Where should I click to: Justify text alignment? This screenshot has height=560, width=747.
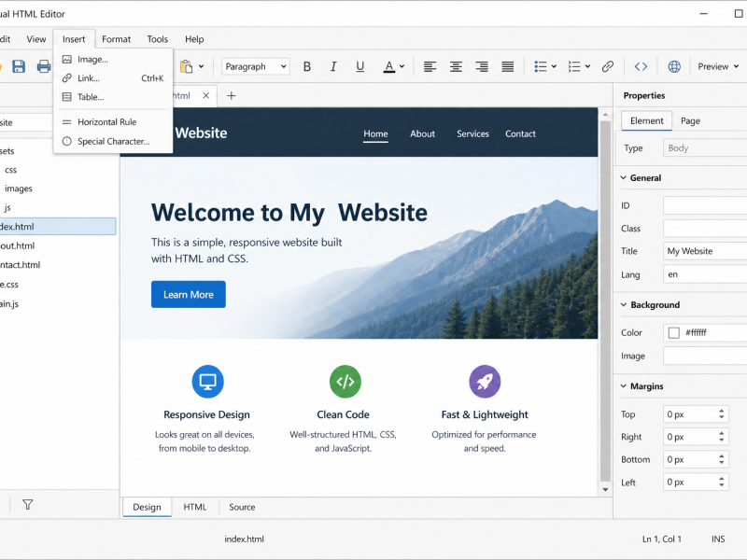(x=508, y=66)
